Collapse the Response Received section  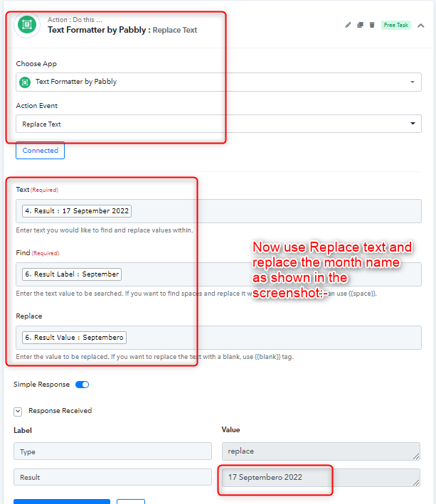pos(18,412)
